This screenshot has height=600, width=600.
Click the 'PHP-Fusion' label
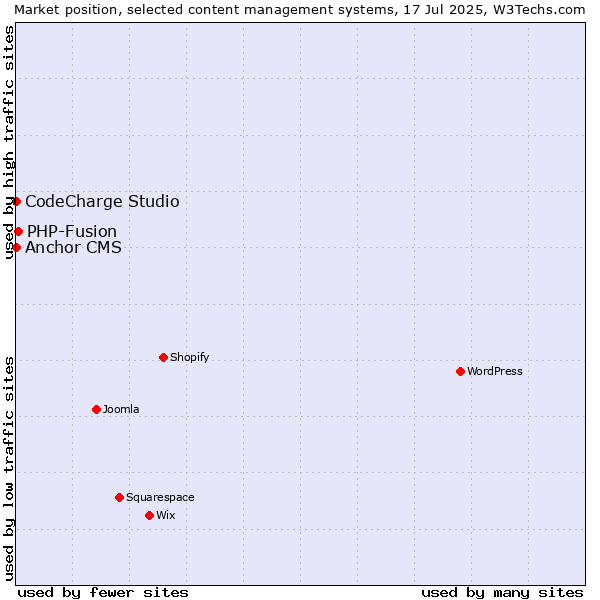coord(72,232)
